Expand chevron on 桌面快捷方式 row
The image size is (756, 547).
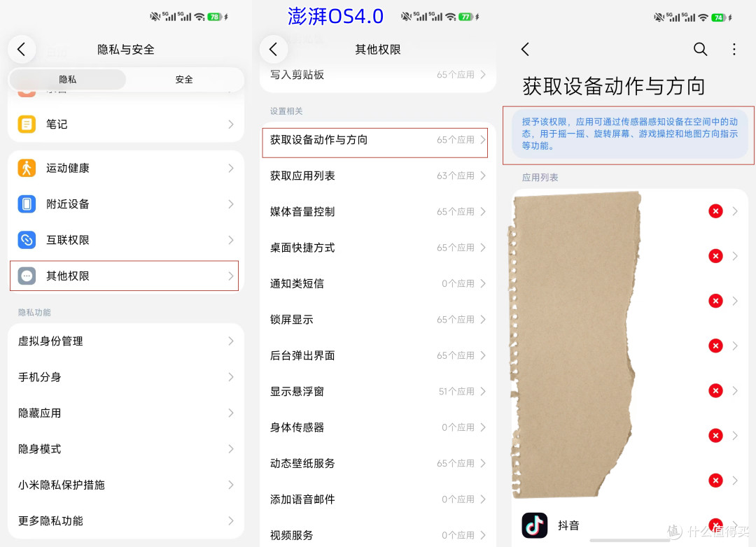point(483,248)
